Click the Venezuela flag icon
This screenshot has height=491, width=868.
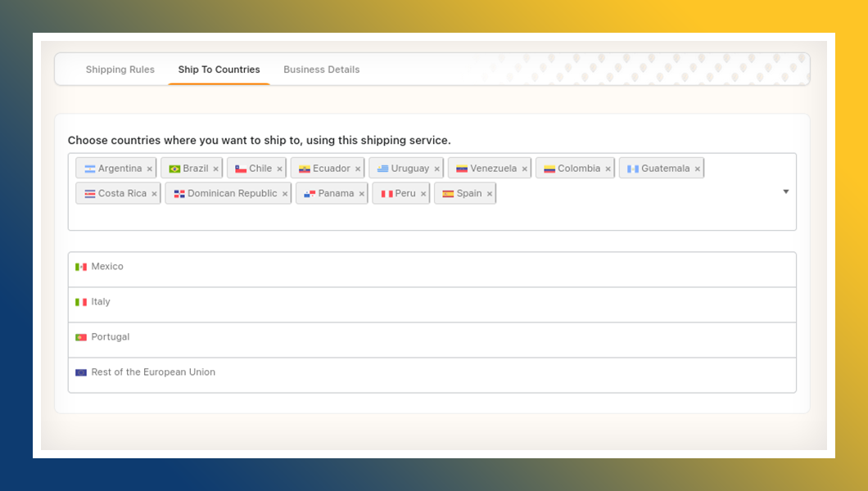pos(462,169)
